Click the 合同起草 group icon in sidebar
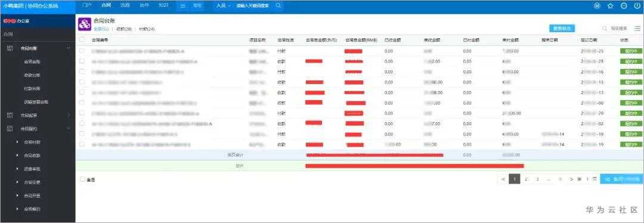The width and height of the screenshot is (644, 223). 10,116
